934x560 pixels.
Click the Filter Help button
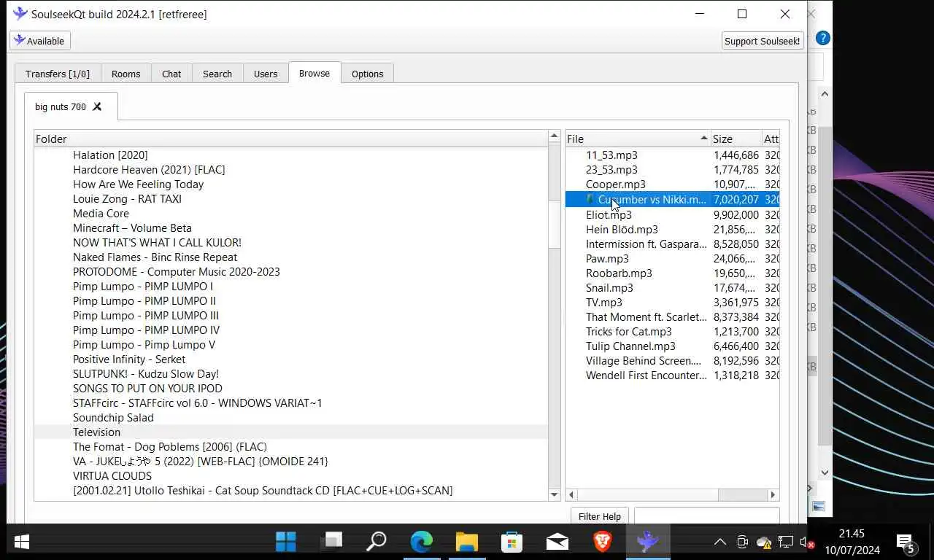click(599, 516)
